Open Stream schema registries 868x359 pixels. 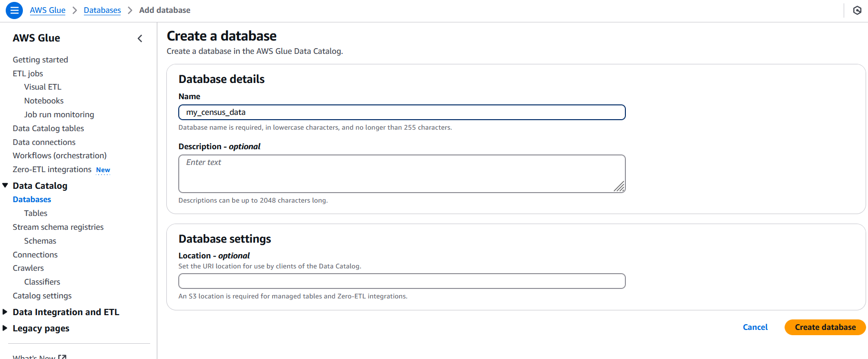point(58,227)
